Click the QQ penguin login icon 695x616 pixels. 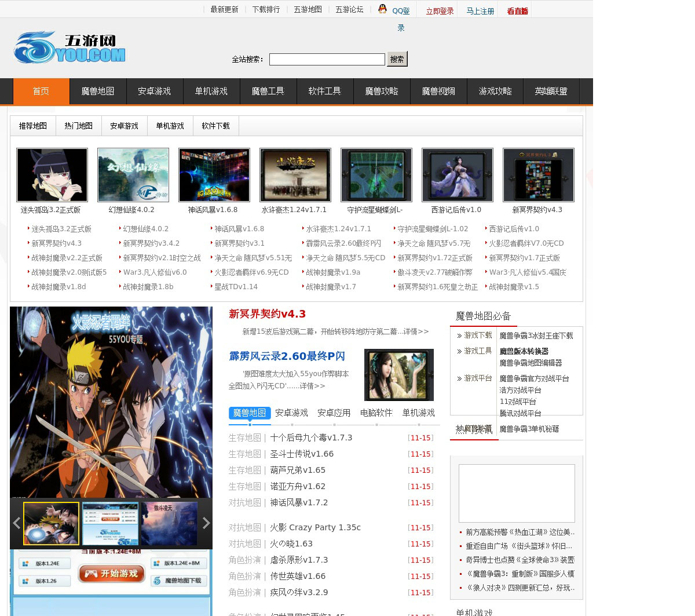click(x=382, y=9)
